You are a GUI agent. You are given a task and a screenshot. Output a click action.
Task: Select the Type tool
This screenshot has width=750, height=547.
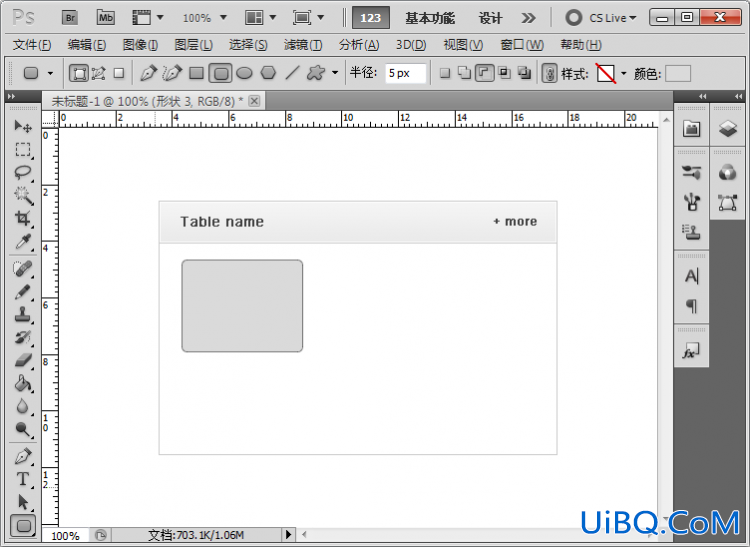pos(22,479)
